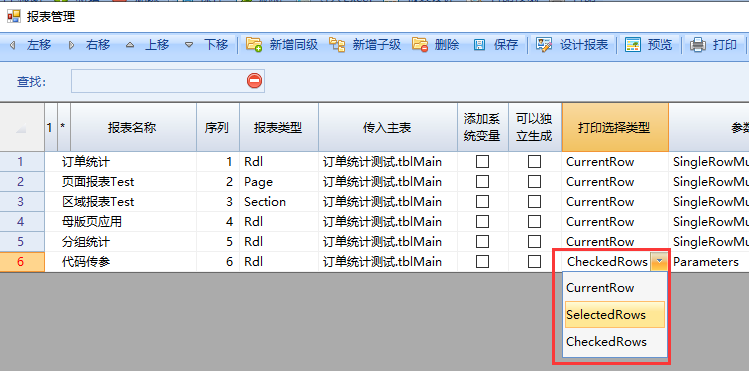Check 添加系统变量 for 订单统计 row
The width and height of the screenshot is (749, 371).
[482, 162]
